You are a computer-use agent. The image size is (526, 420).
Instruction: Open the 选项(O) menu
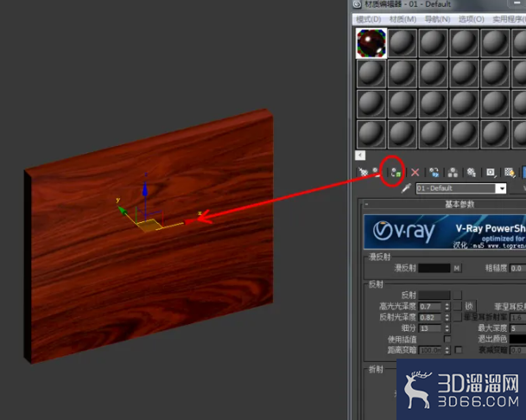pyautogui.click(x=472, y=20)
